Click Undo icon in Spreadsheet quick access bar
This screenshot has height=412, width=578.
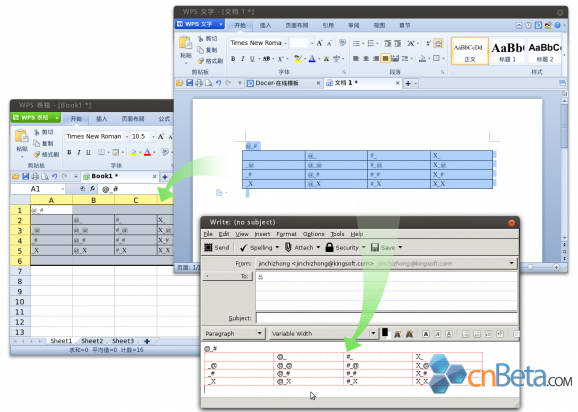(55, 177)
